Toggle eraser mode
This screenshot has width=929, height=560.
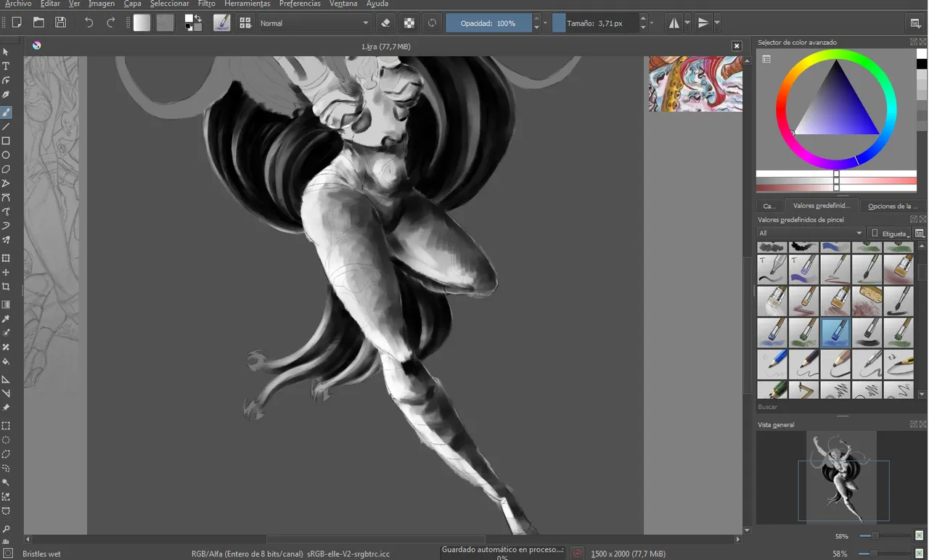click(x=385, y=22)
